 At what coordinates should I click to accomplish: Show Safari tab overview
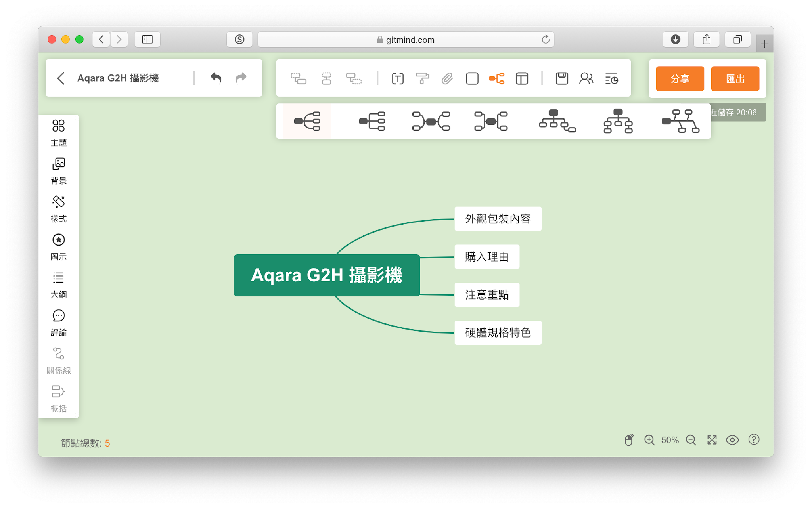(x=737, y=39)
